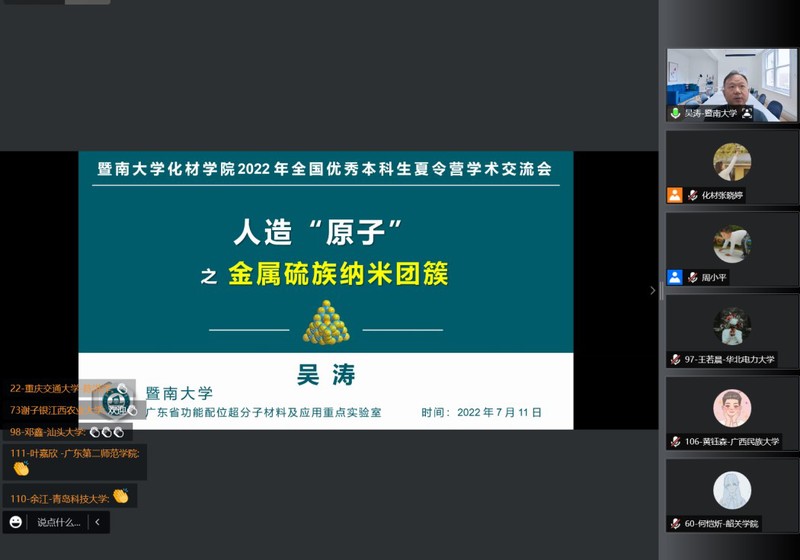Click muted mic icon for 97-王若晨
Screen dimensions: 800x560
tap(676, 360)
